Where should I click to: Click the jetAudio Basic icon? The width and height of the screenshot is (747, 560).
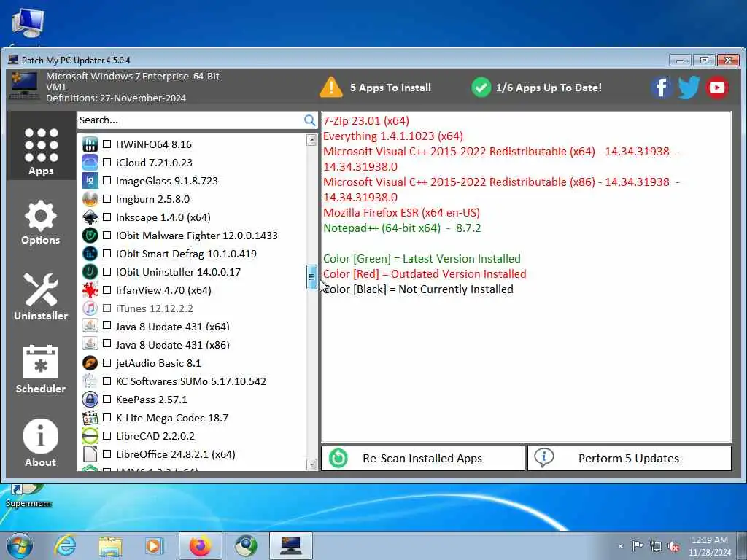tap(90, 363)
